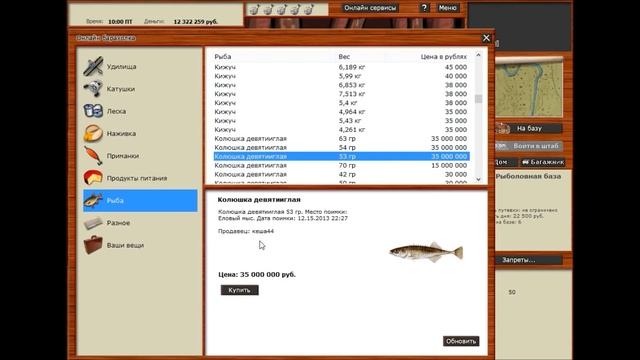This screenshot has width=640, height=360.
Task: Select Кижуч 5,4 кг row
Action: [x=341, y=103]
